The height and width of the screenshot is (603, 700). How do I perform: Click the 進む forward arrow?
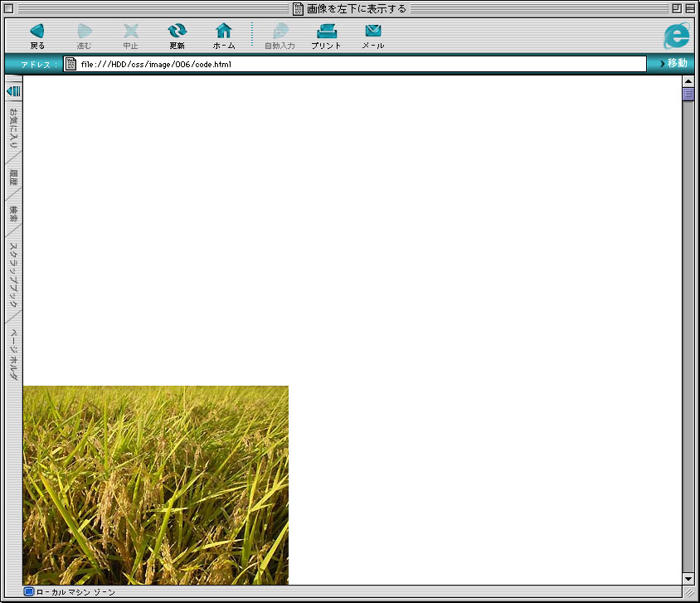84,36
